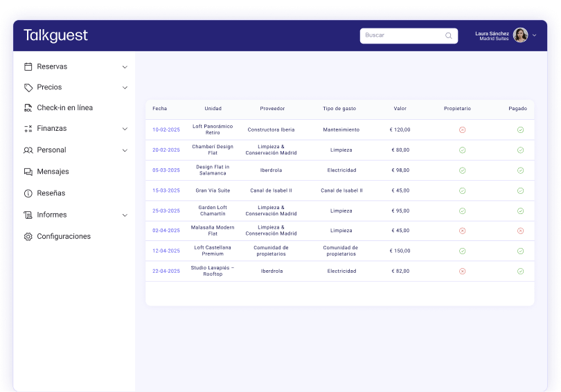Expand the Informes submenu chevron
Screen dimensions: 561x392
click(125, 215)
